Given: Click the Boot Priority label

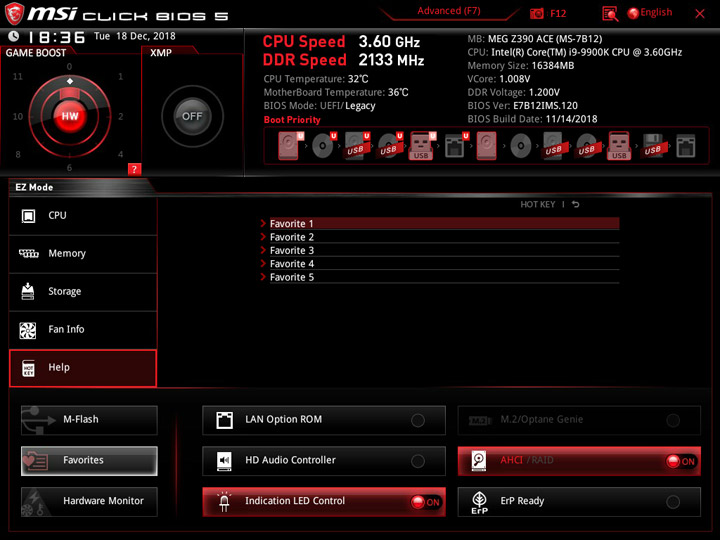Looking at the screenshot, I should pyautogui.click(x=292, y=120).
